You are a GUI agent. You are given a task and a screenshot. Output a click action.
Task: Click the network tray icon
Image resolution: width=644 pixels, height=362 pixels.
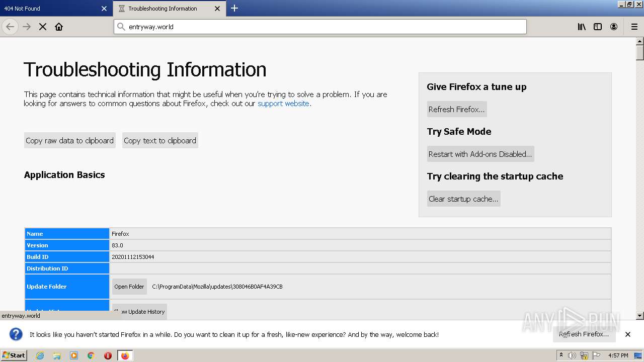click(584, 355)
